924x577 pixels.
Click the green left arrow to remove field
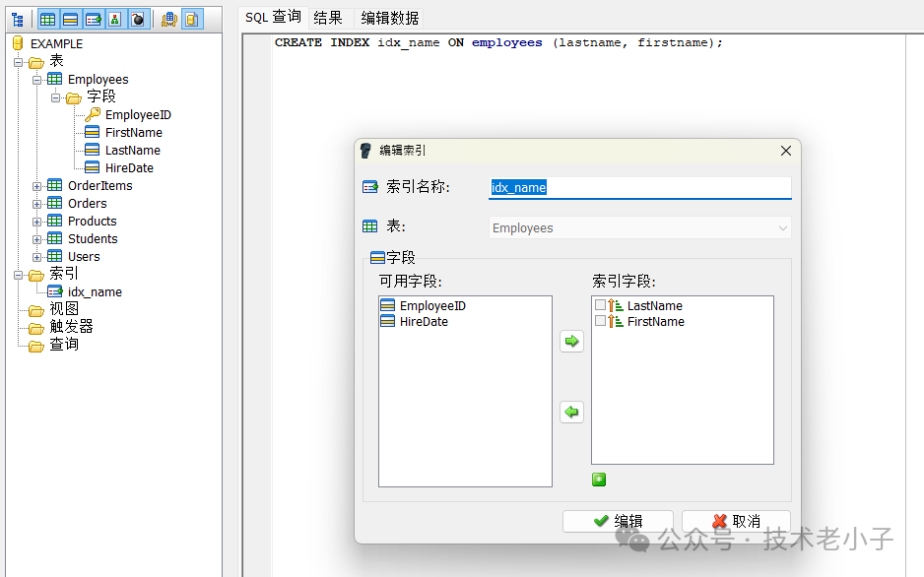pos(571,413)
